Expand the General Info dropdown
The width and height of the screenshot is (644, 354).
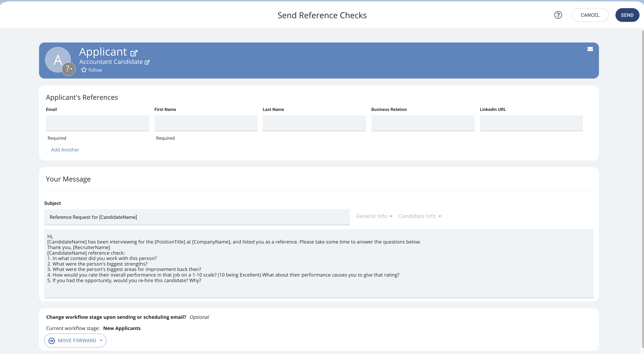374,216
